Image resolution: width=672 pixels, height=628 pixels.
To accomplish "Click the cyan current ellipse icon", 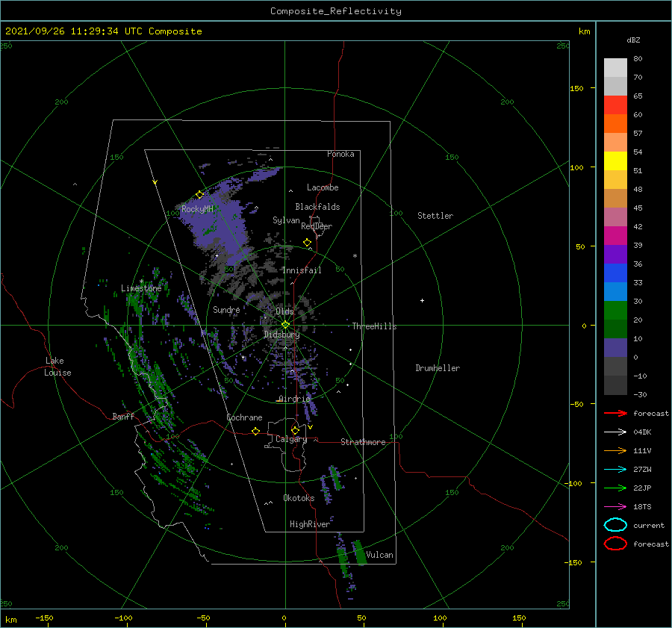I will pyautogui.click(x=615, y=525).
